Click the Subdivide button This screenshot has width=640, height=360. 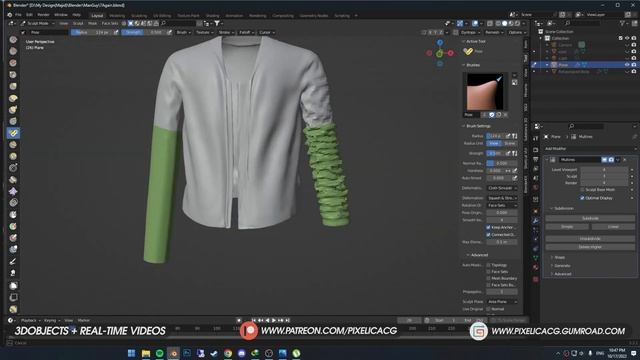(x=590, y=218)
